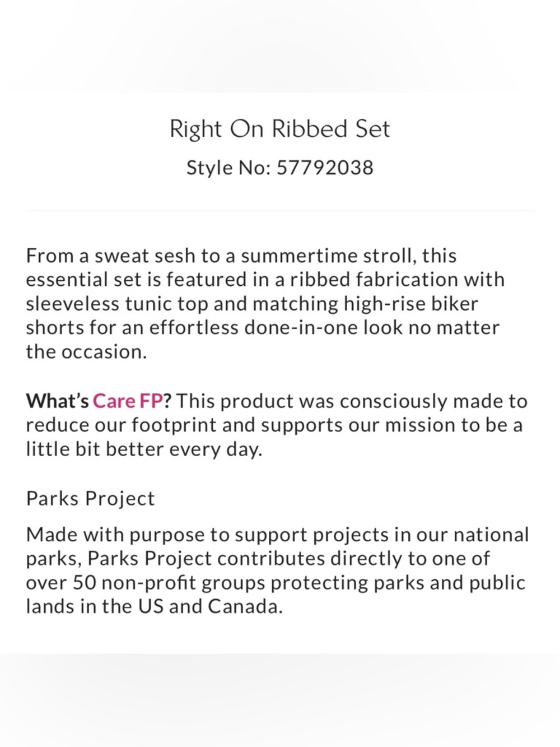The width and height of the screenshot is (560, 747).
Task: Click the Style No: 57792038 line
Action: coord(279,168)
